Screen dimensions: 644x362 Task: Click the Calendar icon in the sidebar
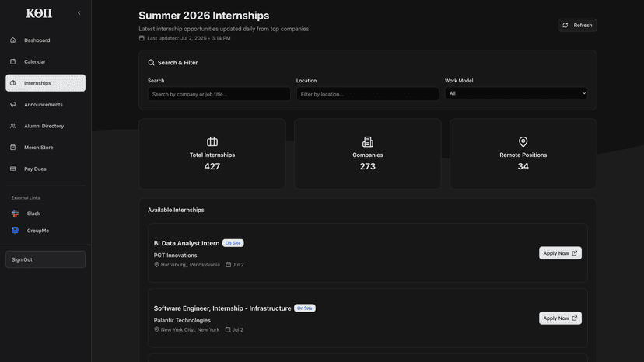pos(12,61)
